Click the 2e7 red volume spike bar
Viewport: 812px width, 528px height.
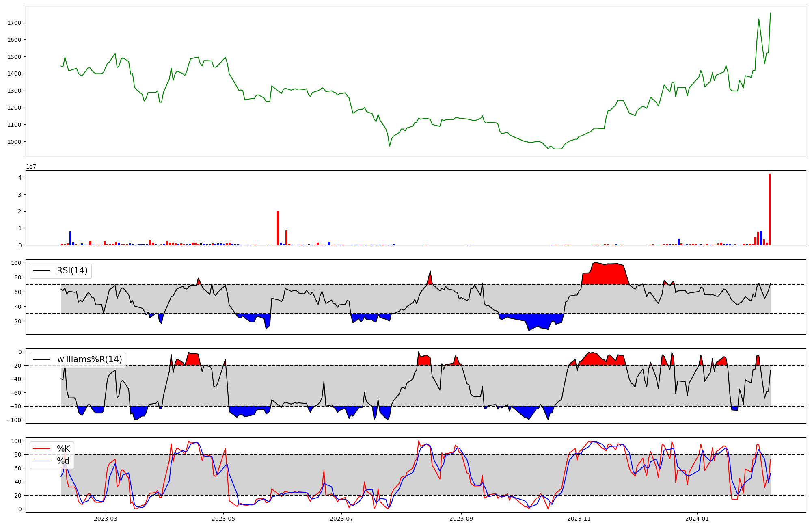click(278, 227)
